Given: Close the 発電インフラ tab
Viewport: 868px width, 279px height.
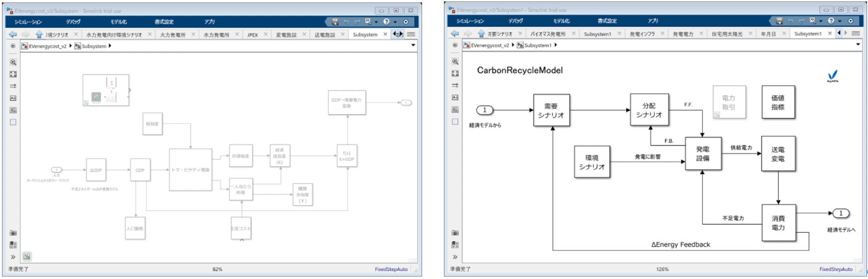Looking at the screenshot, I should click(x=662, y=33).
